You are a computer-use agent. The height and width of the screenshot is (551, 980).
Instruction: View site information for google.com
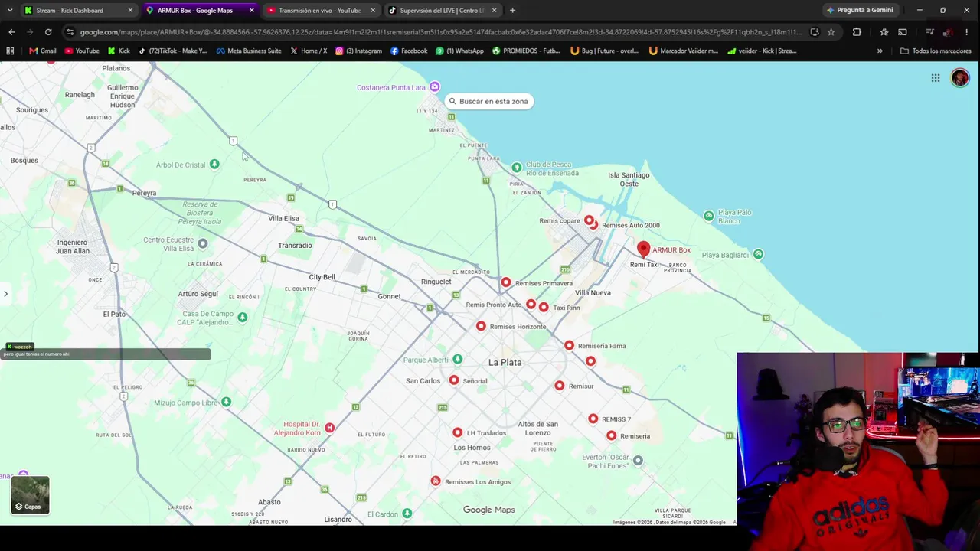(70, 32)
